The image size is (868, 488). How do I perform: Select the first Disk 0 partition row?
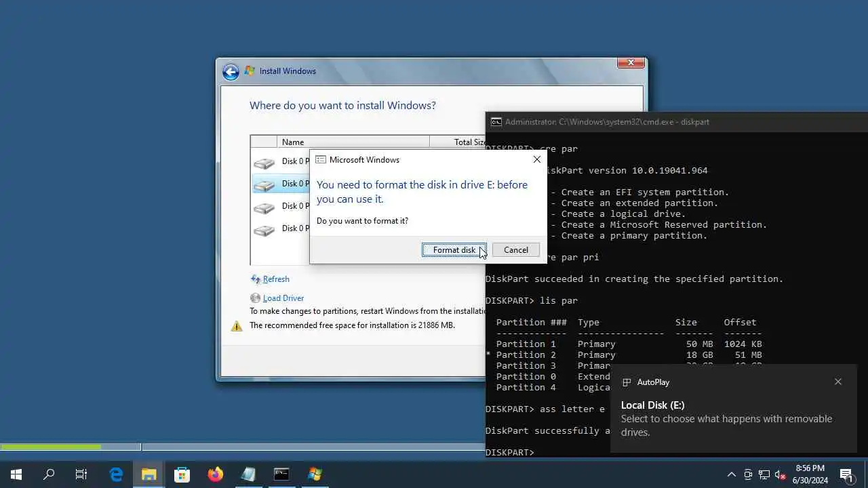click(281, 161)
